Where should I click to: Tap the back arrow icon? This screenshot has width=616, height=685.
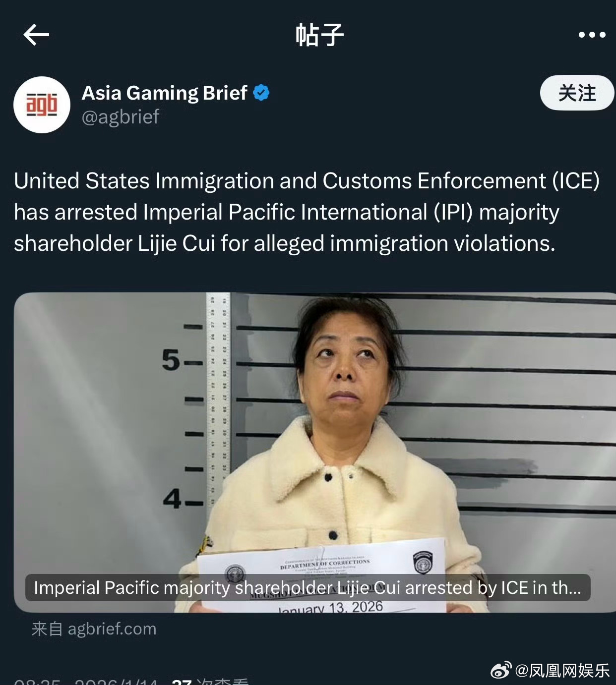click(36, 35)
